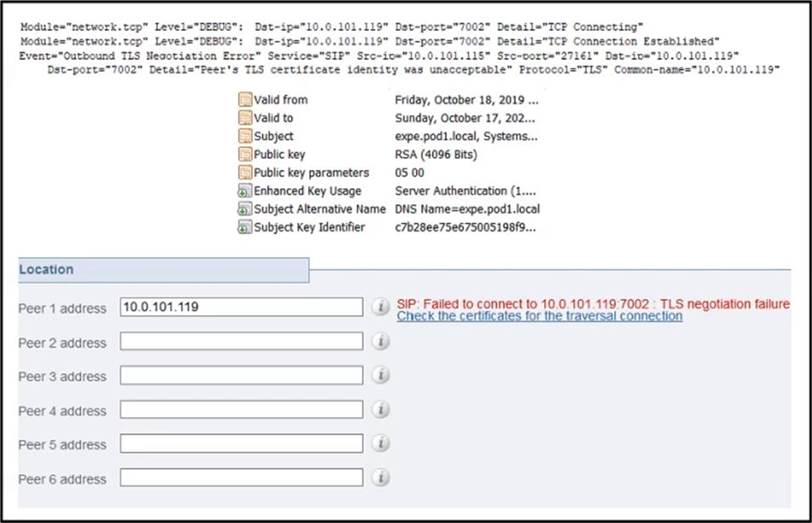Click into the Peer 2 address field
This screenshot has width=812, height=523.
(x=241, y=342)
